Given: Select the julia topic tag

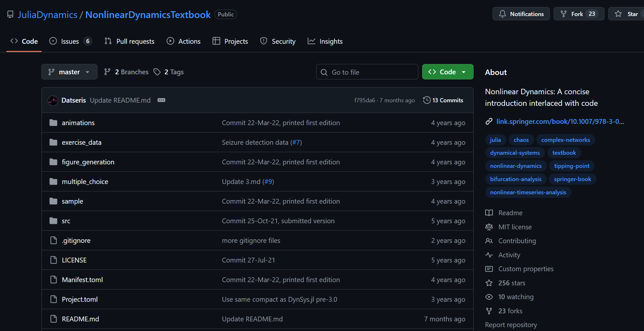Looking at the screenshot, I should coord(495,140).
